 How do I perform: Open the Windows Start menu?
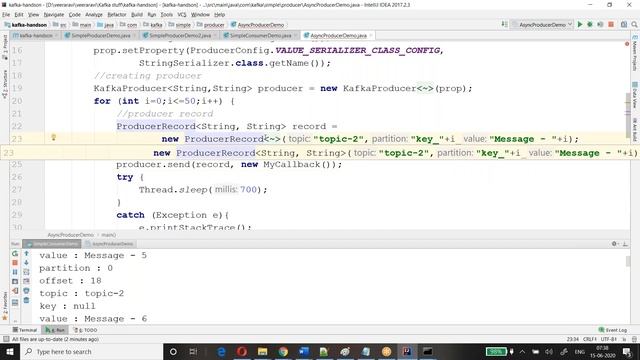[10, 351]
